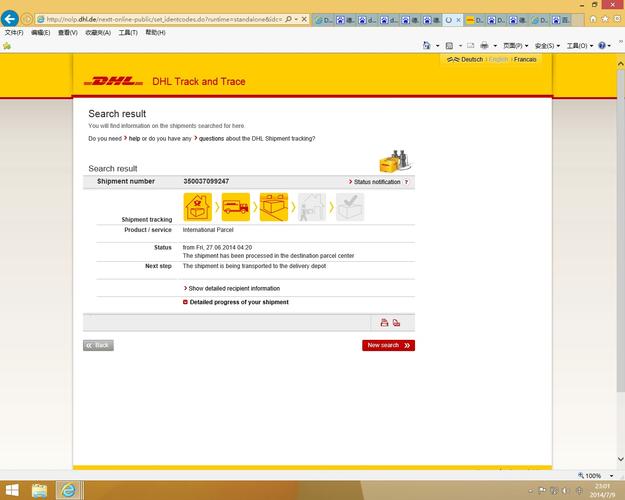Click the blue help question mark icon
The width and height of the screenshot is (625, 500).
tap(602, 45)
